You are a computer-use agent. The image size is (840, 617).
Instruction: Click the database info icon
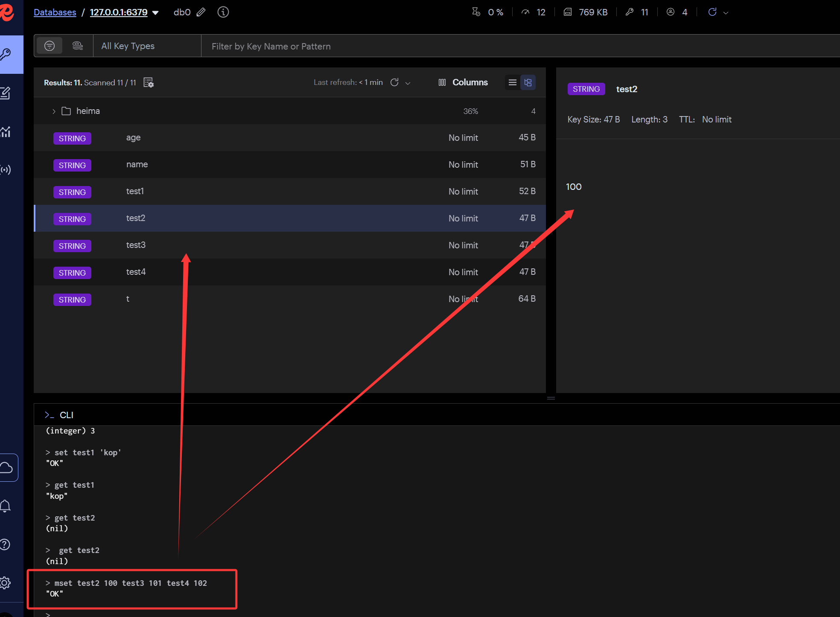(223, 12)
